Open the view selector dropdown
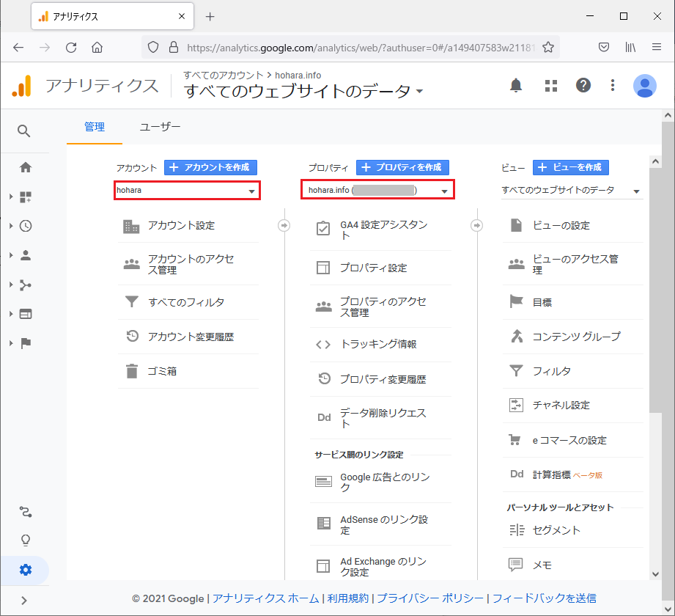675x616 pixels. 571,191
